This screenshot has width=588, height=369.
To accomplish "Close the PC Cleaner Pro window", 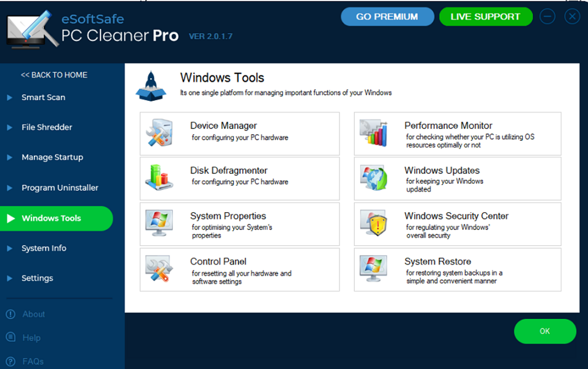I will [572, 17].
